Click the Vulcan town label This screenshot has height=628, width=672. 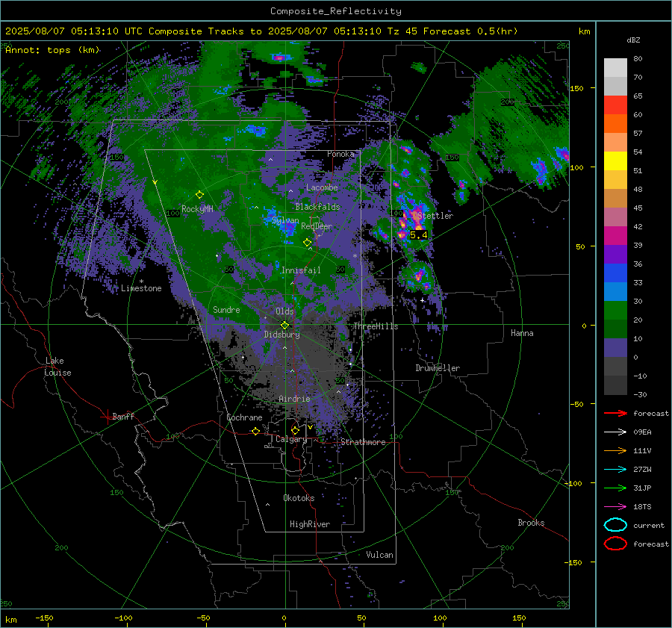379,555
